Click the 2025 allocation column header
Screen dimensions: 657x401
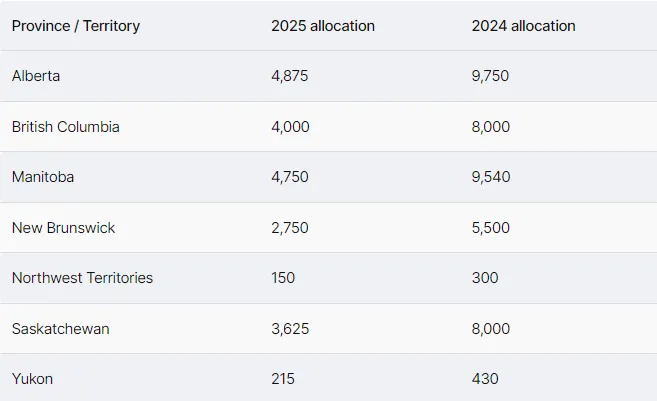[x=323, y=26]
